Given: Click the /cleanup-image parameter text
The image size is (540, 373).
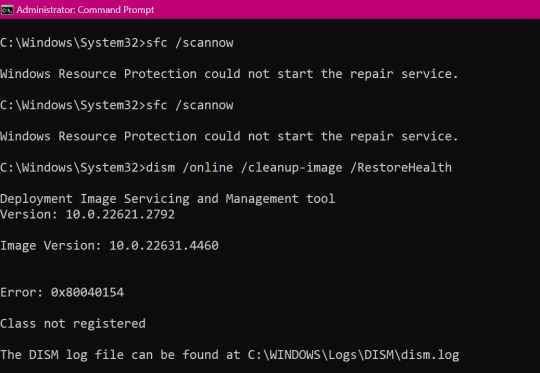Looking at the screenshot, I should 292,168.
